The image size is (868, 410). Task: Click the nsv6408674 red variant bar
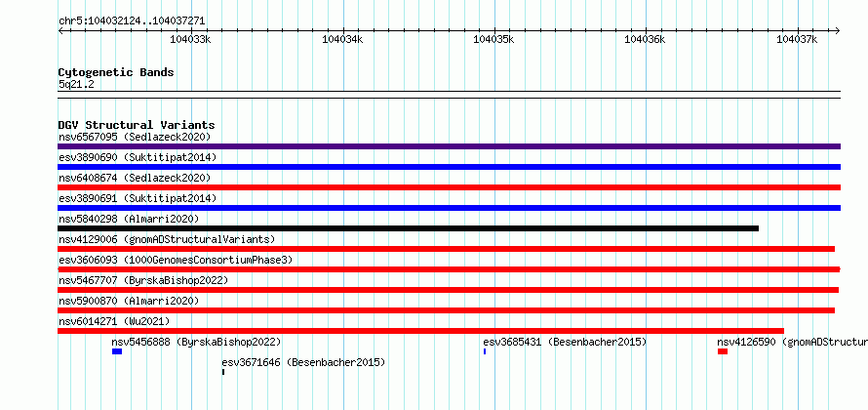[449, 187]
